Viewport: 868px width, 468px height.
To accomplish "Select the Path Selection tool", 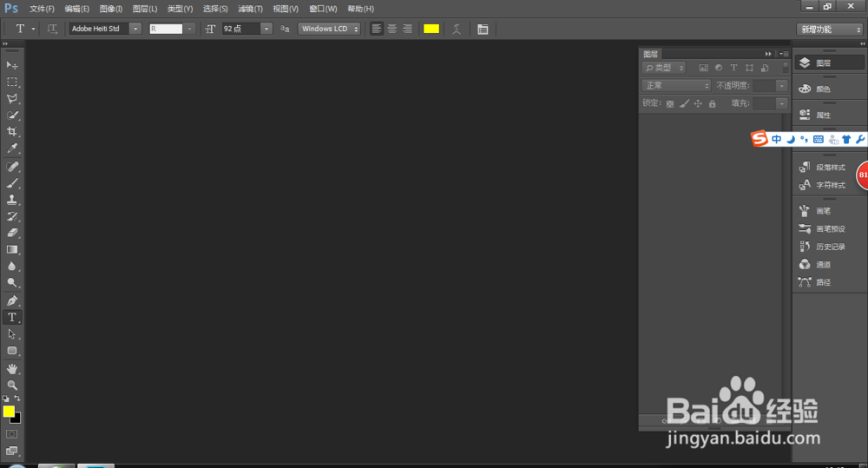I will pos(11,334).
